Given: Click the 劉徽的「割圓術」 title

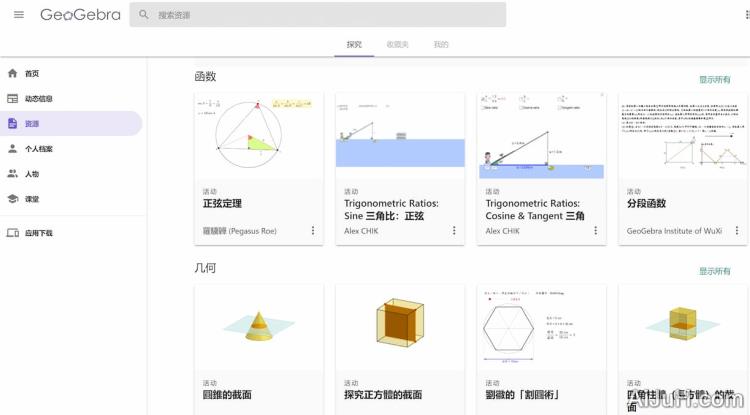Looking at the screenshot, I should 522,394.
